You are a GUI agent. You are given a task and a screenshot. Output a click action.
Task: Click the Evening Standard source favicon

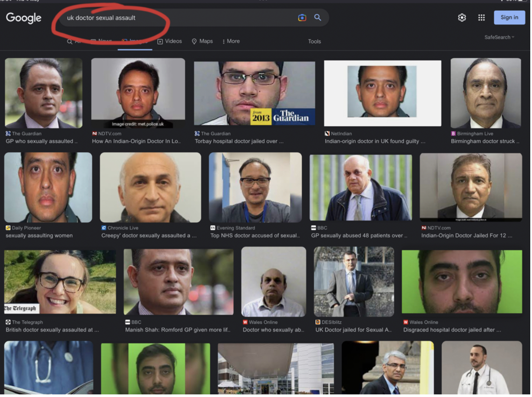[213, 228]
